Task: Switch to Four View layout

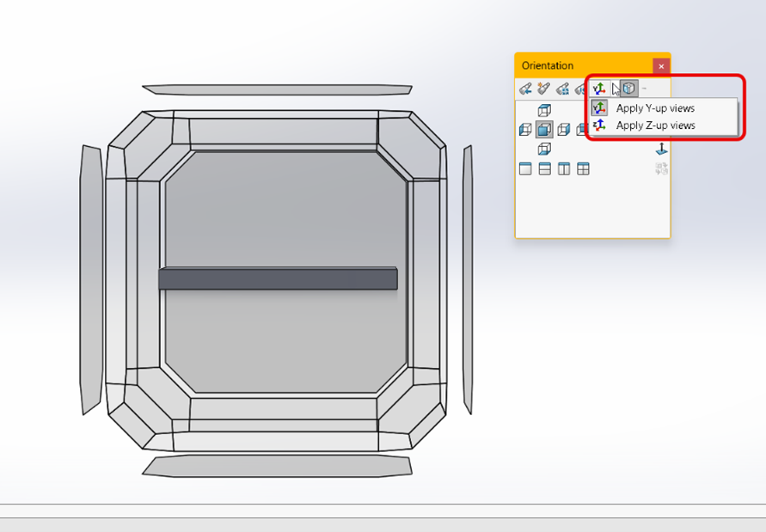Action: coord(583,169)
